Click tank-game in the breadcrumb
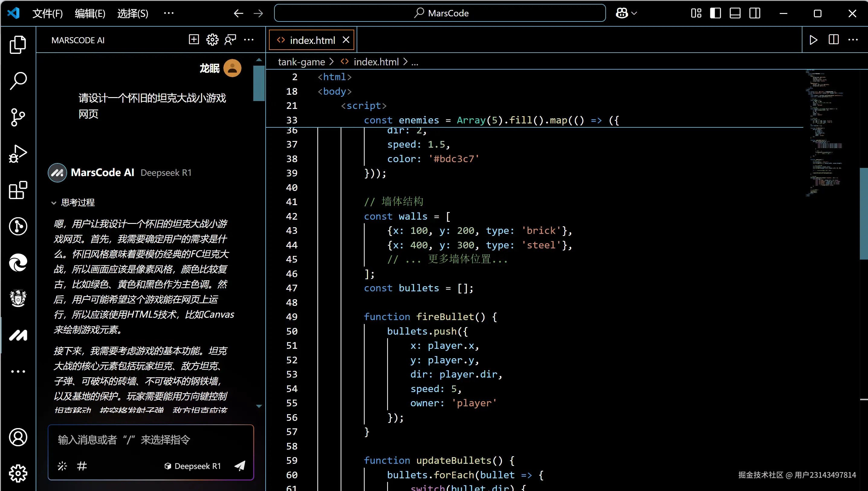Viewport: 868px width, 491px height. coord(301,62)
